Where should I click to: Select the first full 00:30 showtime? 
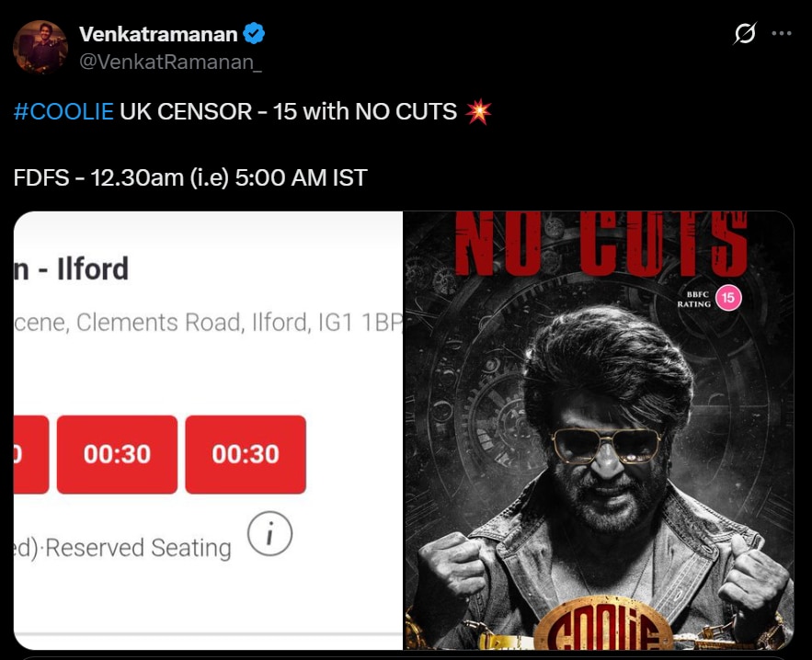tap(117, 454)
